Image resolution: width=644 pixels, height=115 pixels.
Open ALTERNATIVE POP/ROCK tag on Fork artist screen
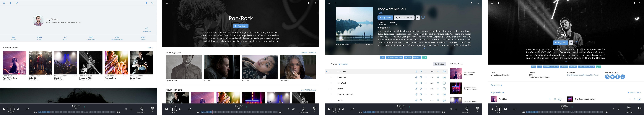click(551, 67)
